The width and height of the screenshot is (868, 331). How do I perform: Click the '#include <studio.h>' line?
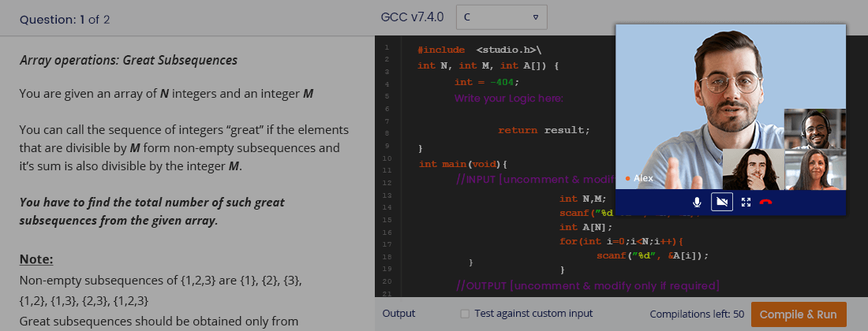point(480,50)
